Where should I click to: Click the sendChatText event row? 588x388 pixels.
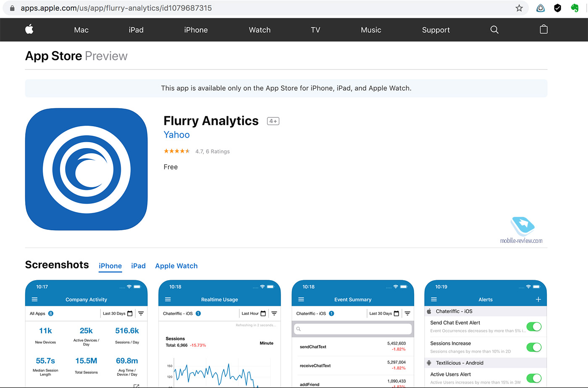pyautogui.click(x=353, y=346)
